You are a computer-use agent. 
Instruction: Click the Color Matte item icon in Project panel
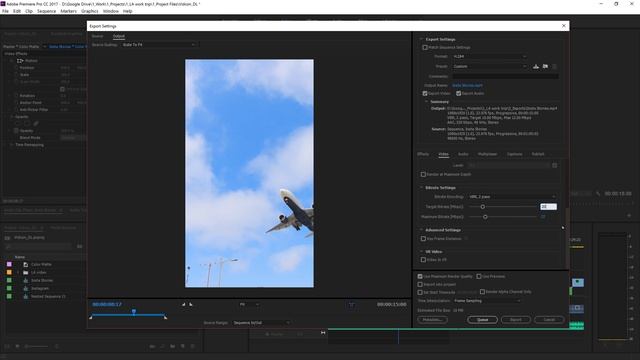26,264
